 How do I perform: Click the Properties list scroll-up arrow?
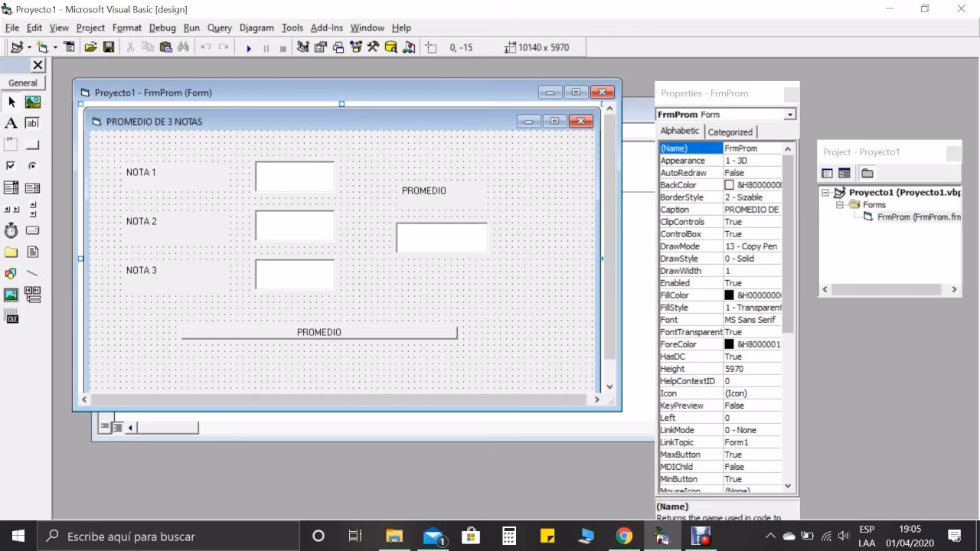pyautogui.click(x=788, y=148)
